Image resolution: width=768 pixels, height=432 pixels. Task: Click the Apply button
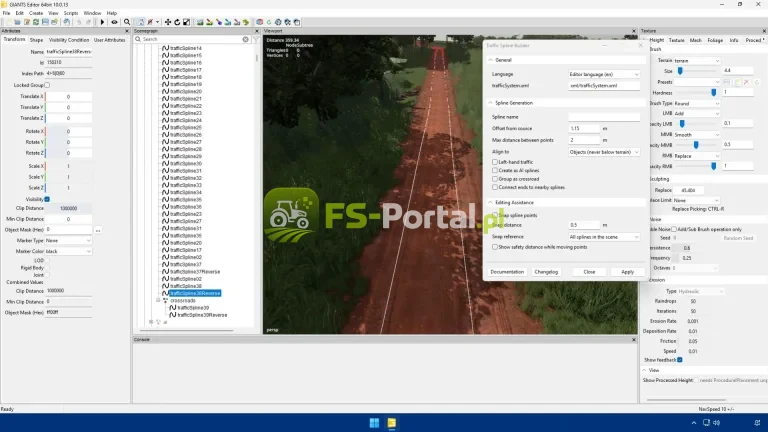click(627, 272)
